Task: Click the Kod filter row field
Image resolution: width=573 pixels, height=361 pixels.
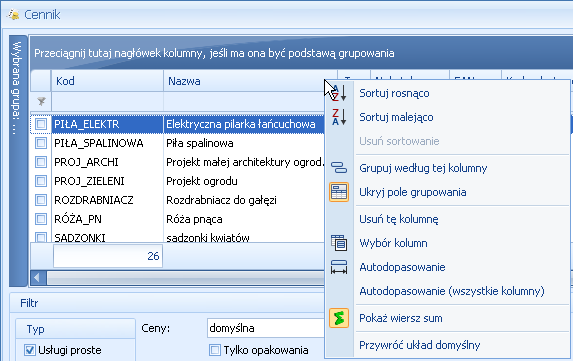Action: 107,101
